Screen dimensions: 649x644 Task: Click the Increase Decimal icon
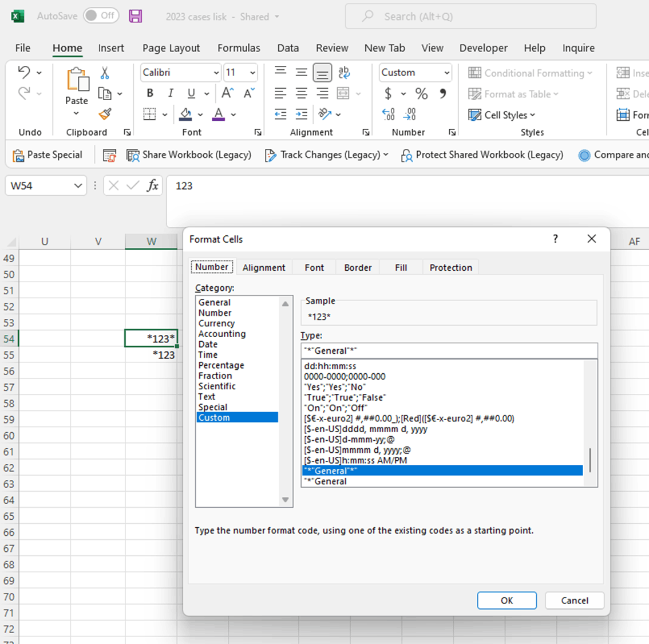tap(388, 114)
